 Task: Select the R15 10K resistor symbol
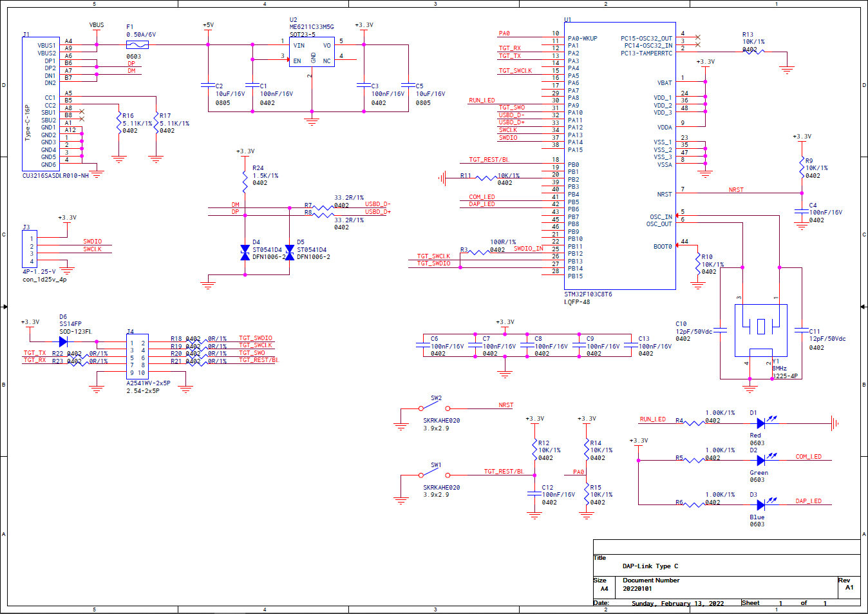pos(586,494)
